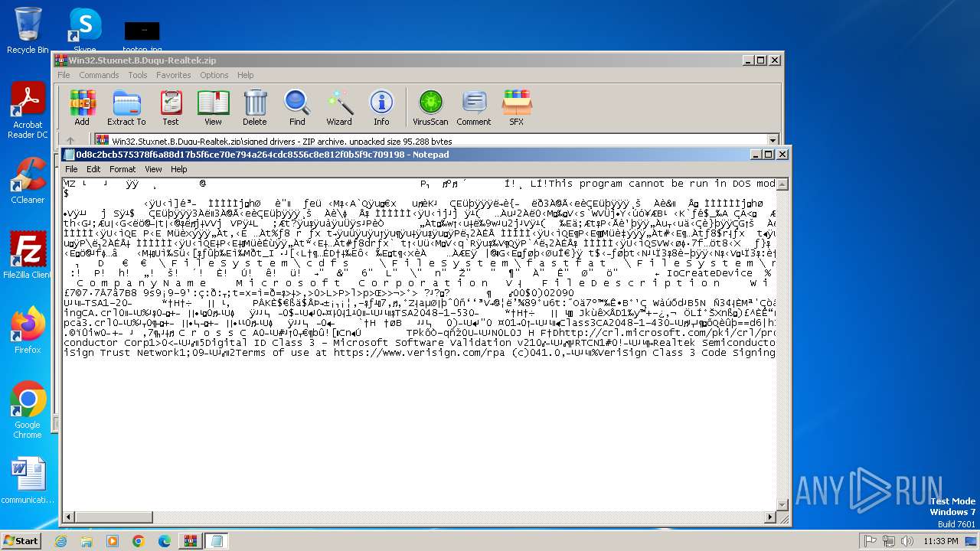Open the Notepad File menu
Viewport: 980px width, 551px height.
click(71, 169)
